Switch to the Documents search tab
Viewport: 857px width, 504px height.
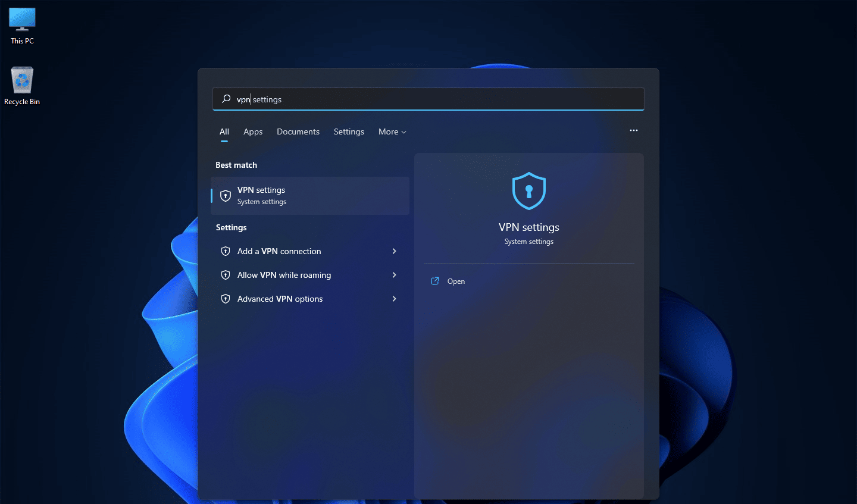(x=298, y=132)
